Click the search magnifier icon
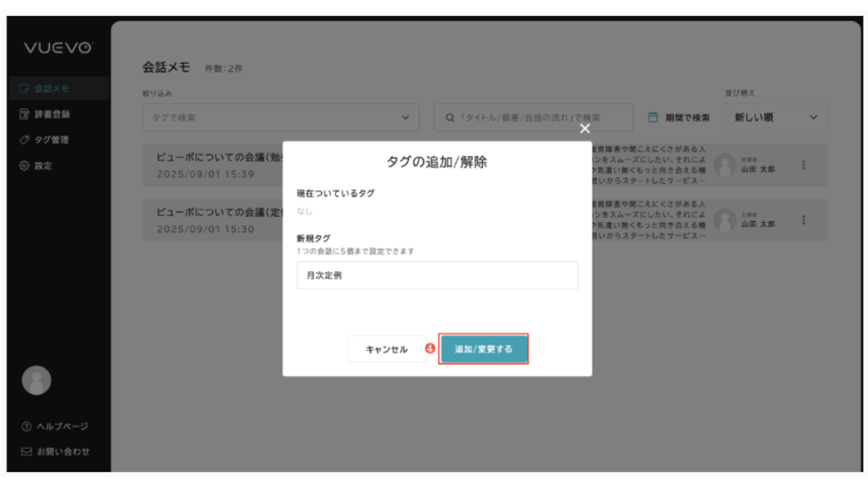This screenshot has height=488, width=868. (450, 118)
